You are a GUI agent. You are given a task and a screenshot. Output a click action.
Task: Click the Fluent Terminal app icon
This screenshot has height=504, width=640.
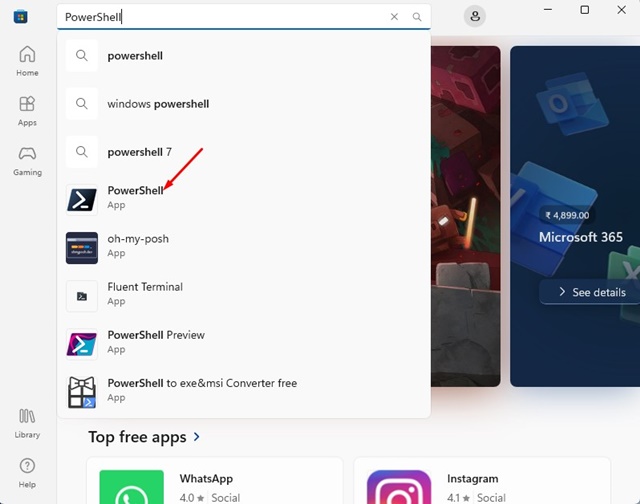click(82, 296)
